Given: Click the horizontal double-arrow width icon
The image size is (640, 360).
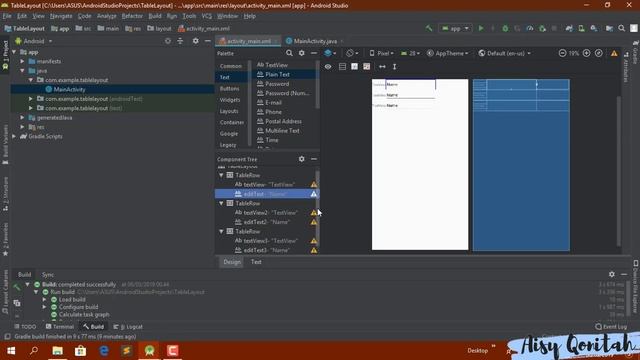Looking at the screenshot, I should pos(382,67).
